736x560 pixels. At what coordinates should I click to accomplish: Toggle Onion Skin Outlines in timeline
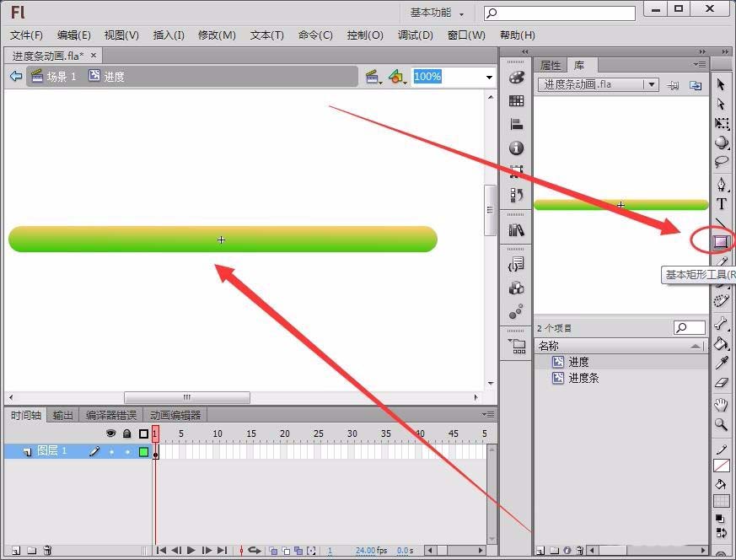point(286,550)
